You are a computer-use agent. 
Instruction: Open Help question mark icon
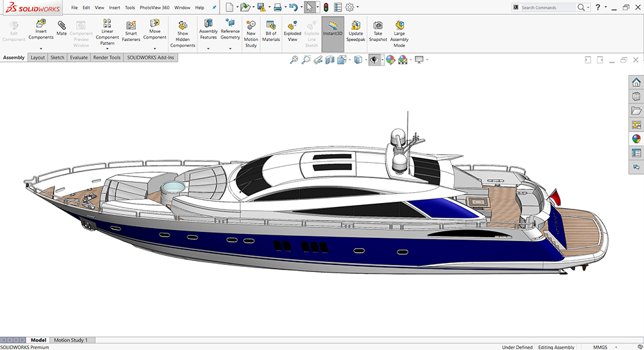598,7
